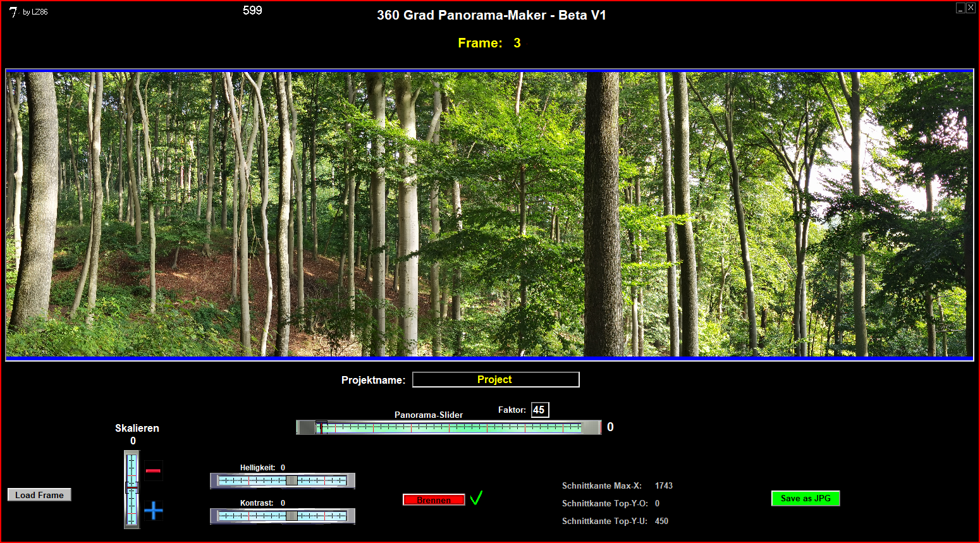Viewport: 980px width, 543px height.
Task: Click the green Save as JPG button
Action: (805, 498)
